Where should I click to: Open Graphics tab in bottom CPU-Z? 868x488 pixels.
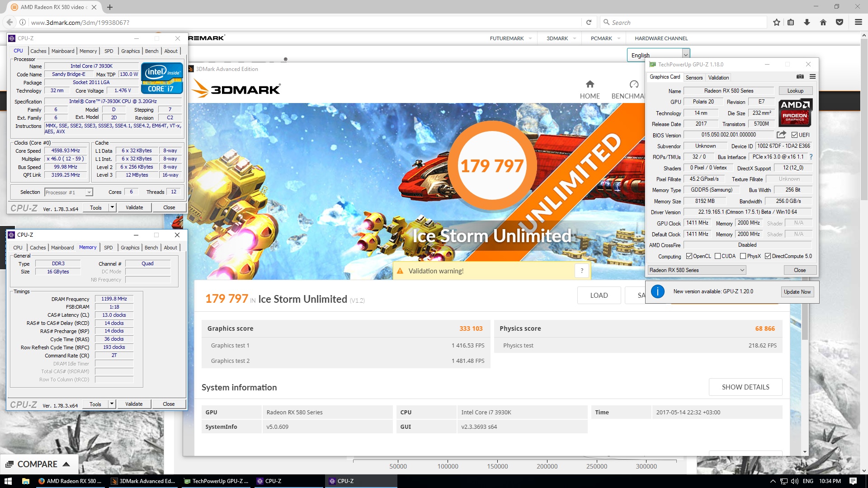tap(130, 248)
